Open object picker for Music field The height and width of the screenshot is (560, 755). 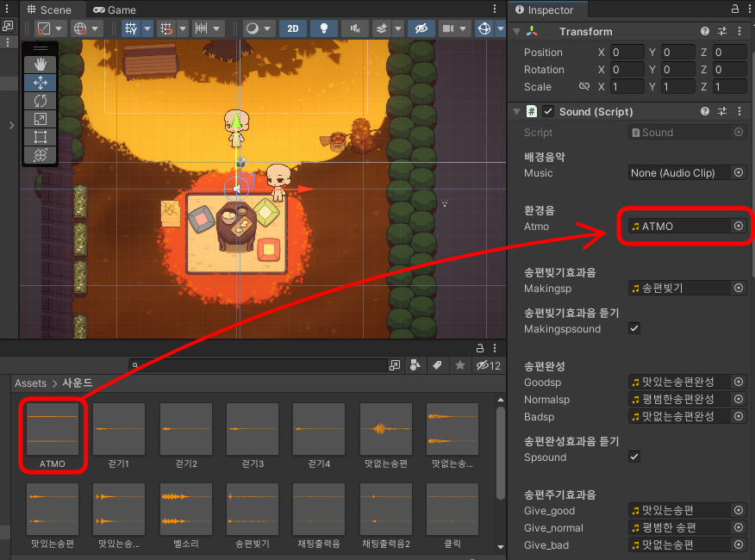[739, 172]
